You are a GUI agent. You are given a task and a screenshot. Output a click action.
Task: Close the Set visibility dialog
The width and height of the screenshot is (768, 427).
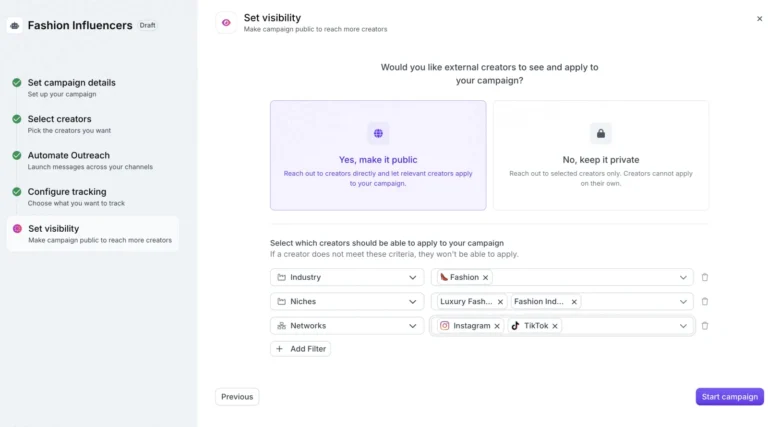point(759,19)
